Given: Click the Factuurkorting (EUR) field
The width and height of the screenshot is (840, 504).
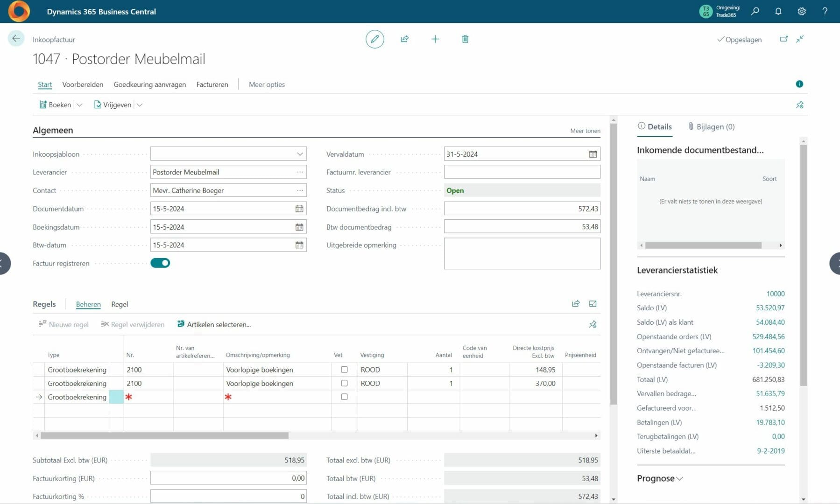Looking at the screenshot, I should click(x=228, y=478).
